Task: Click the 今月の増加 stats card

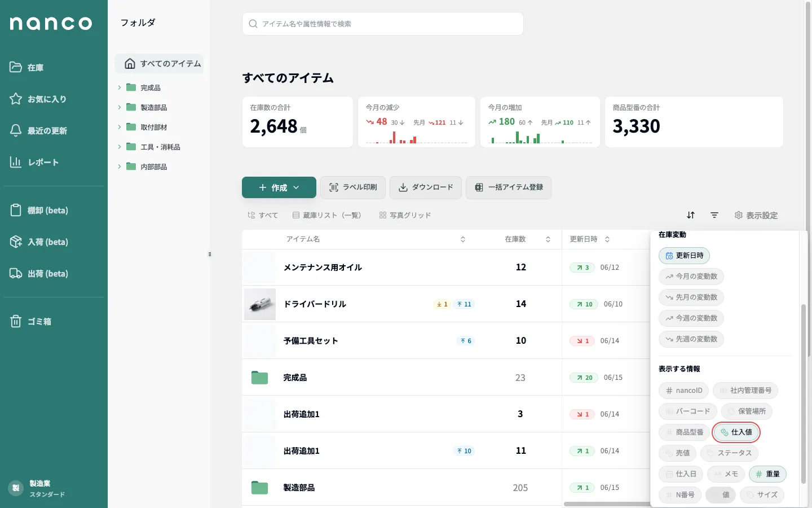Action: tap(540, 122)
